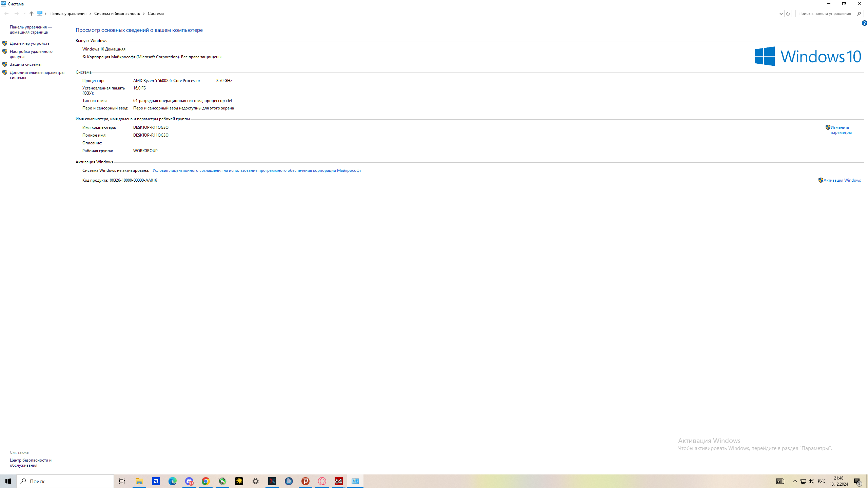The height and width of the screenshot is (488, 868).
Task: Click the taskbar 'Поиск' search box
Action: 65,481
